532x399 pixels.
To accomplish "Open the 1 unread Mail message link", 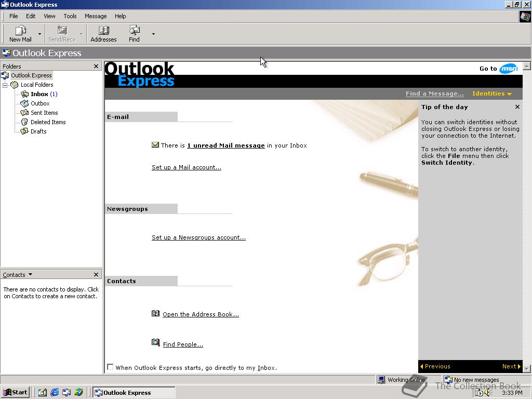I will (x=226, y=145).
